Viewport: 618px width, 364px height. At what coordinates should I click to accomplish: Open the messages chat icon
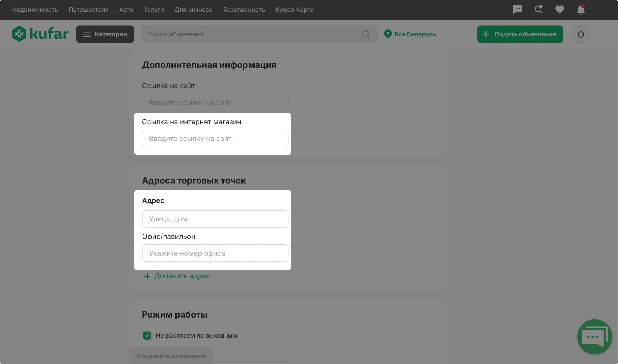pyautogui.click(x=517, y=10)
